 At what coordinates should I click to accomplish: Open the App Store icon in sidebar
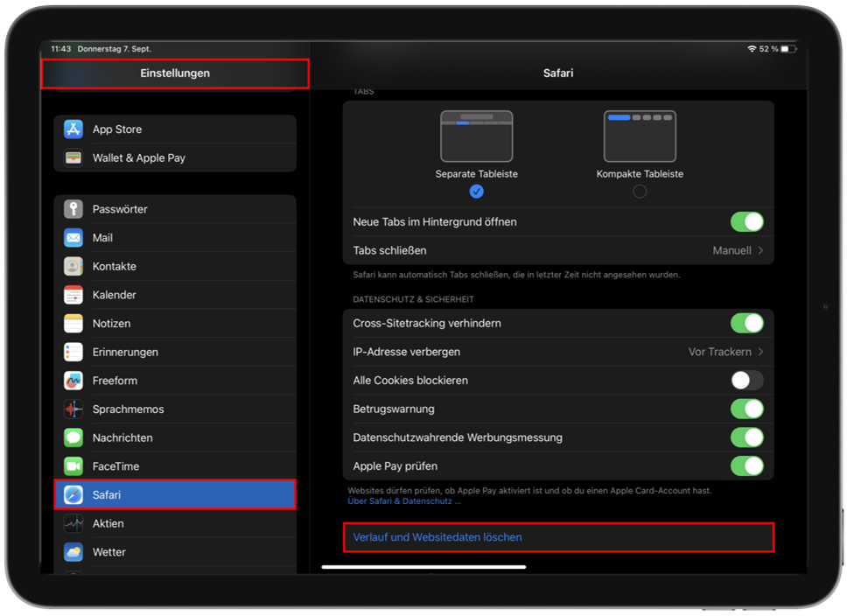(73, 129)
